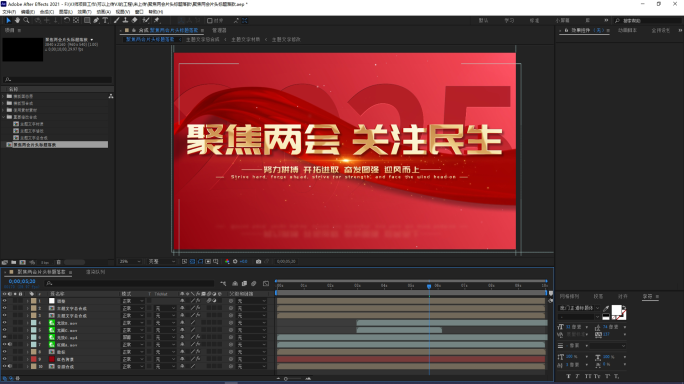Open parent link dropdown of layer 10
The image size is (684, 384).
coord(251,367)
